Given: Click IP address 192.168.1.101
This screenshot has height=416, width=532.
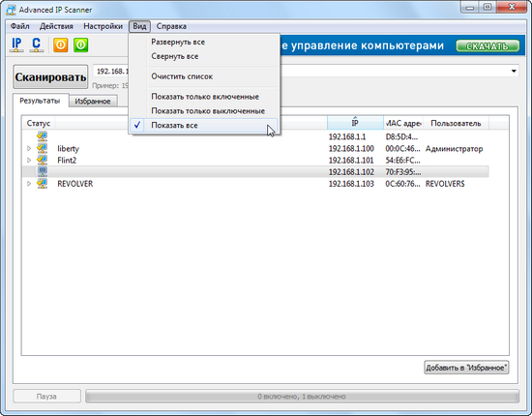Looking at the screenshot, I should pos(351,161).
